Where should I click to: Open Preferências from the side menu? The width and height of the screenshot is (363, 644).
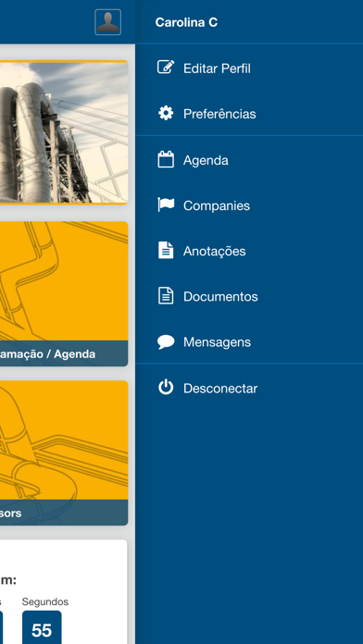tap(249, 114)
